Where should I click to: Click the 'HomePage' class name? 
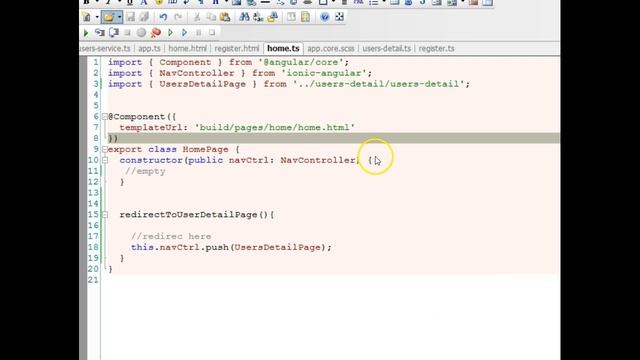(205, 149)
